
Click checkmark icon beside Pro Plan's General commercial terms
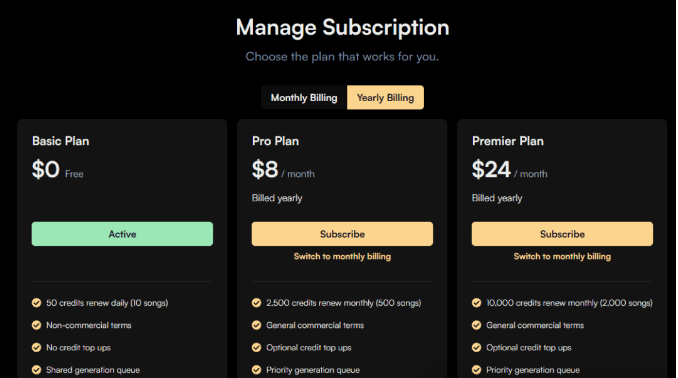(256, 325)
